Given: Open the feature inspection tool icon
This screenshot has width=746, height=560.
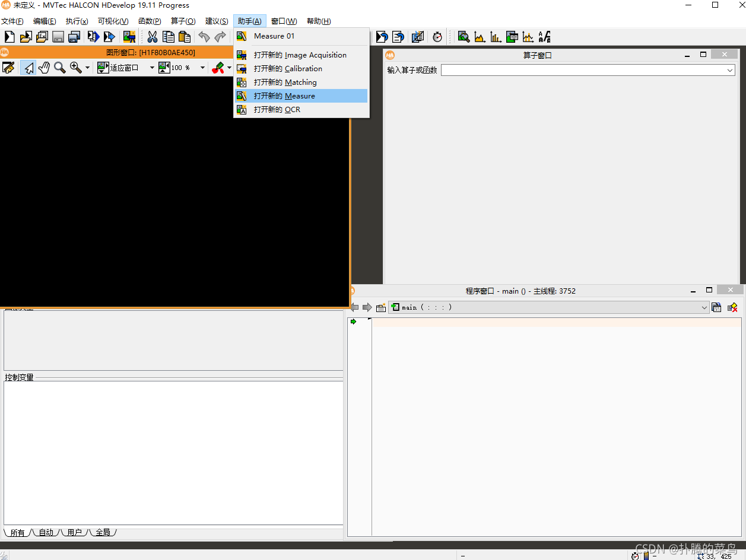Looking at the screenshot, I should point(512,37).
